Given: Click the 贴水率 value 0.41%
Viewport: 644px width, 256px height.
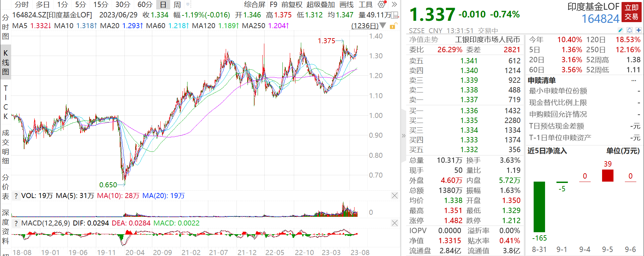Looking at the screenshot, I should click(510, 241).
